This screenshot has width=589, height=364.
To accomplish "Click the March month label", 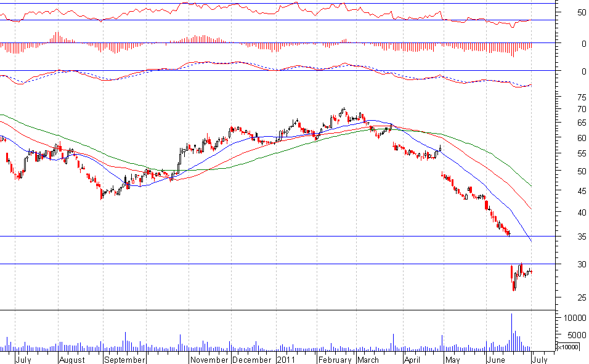I will point(368,360).
